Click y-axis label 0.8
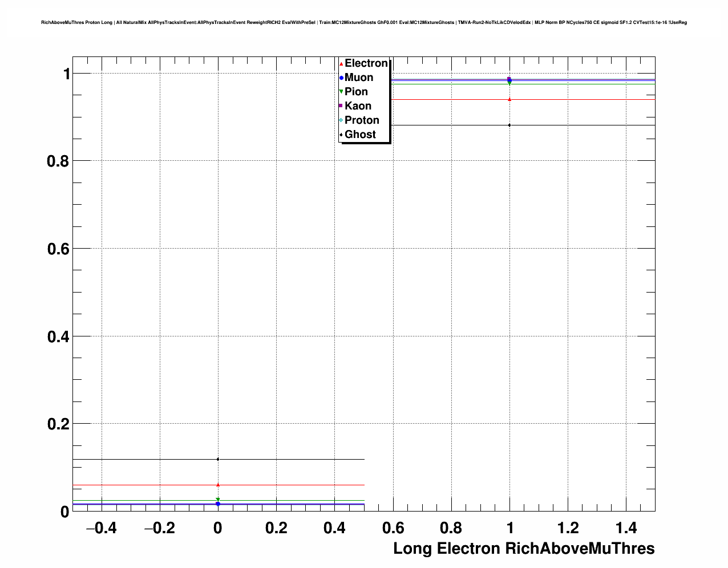This screenshot has width=728, height=568. point(58,161)
